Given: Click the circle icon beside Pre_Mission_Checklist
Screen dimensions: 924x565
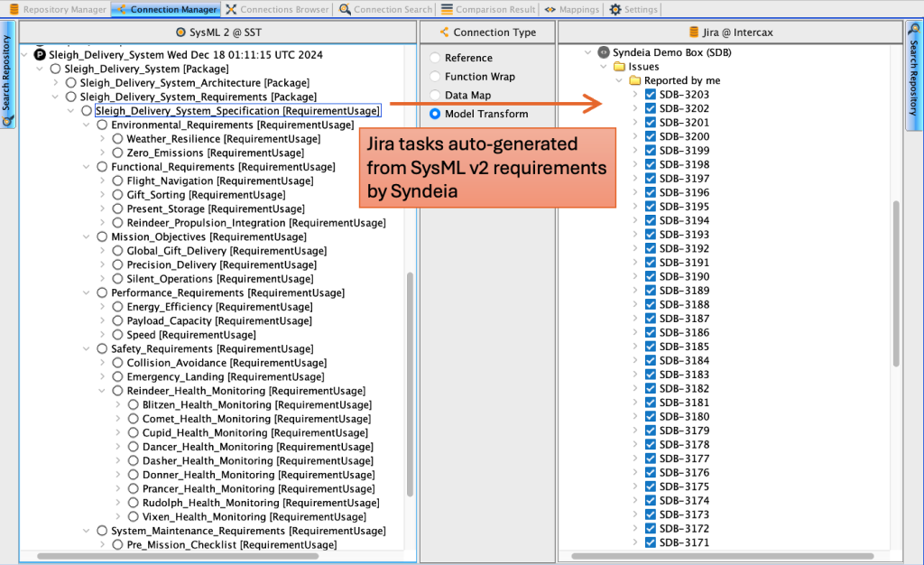Looking at the screenshot, I should pos(117,545).
